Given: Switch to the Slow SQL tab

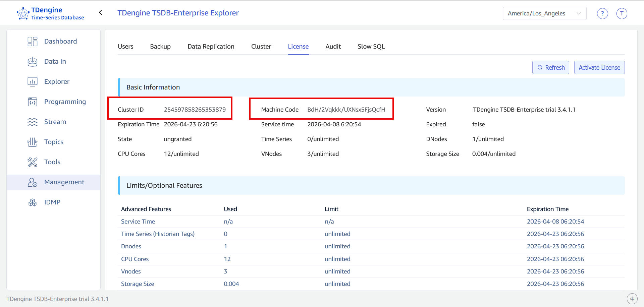Looking at the screenshot, I should pos(371,47).
